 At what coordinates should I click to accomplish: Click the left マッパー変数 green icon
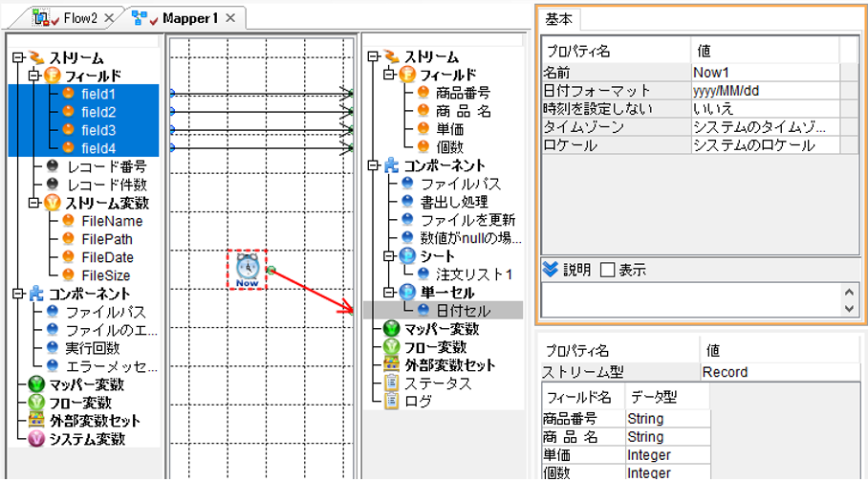click(x=36, y=383)
